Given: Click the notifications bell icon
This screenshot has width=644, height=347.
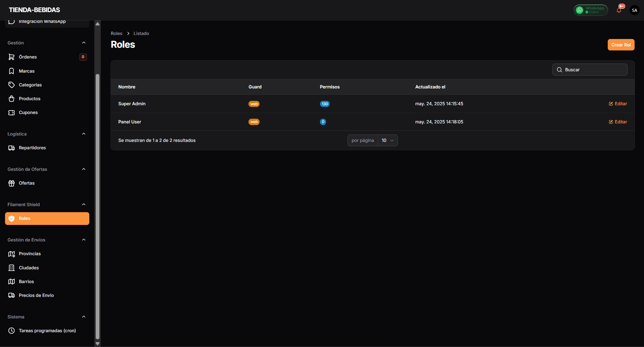Looking at the screenshot, I should coord(619,10).
